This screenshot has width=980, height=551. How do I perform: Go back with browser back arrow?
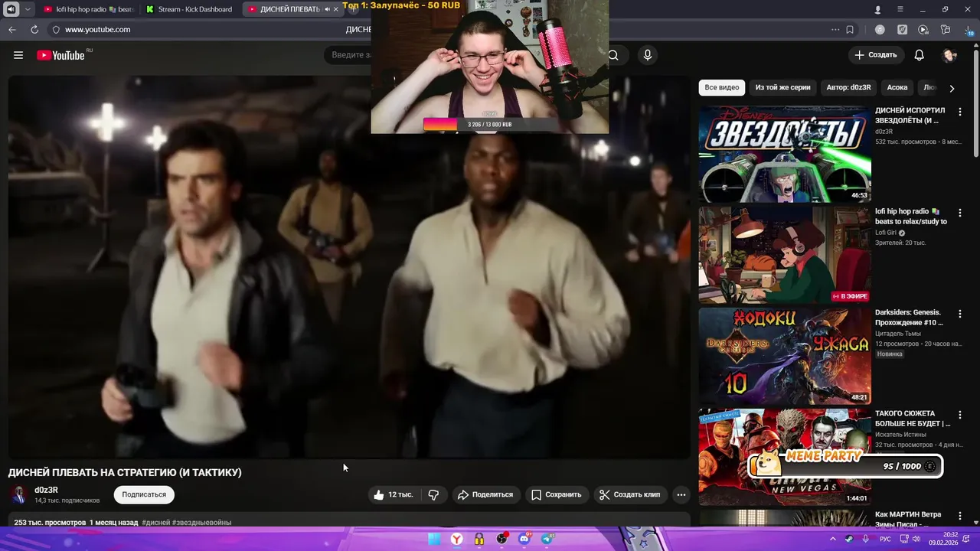pyautogui.click(x=12, y=30)
